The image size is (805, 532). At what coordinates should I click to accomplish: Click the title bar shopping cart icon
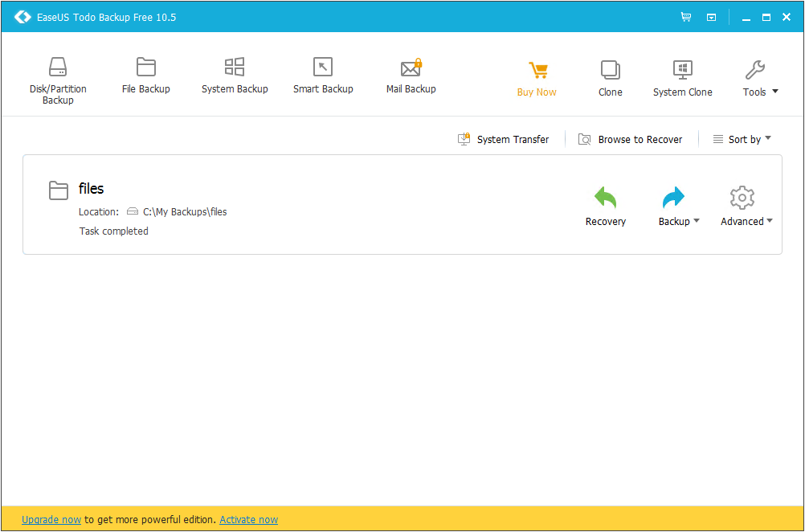click(x=686, y=17)
